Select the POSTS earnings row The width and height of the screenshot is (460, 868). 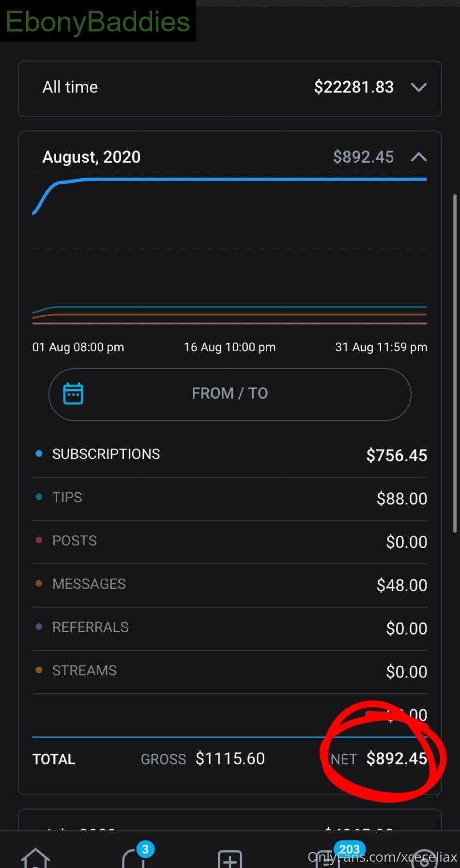[230, 542]
